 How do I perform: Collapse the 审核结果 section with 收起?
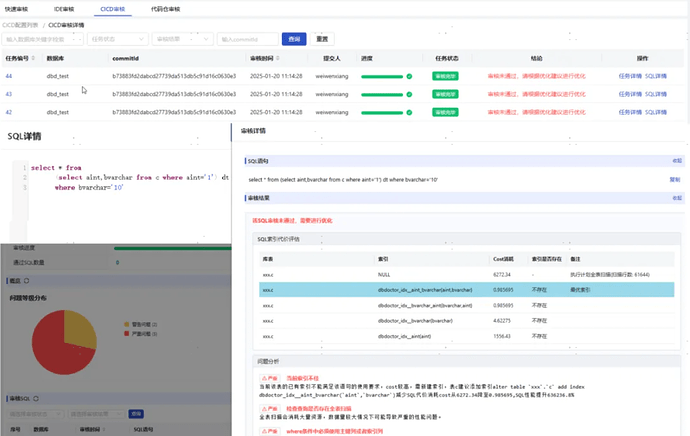[x=676, y=198]
